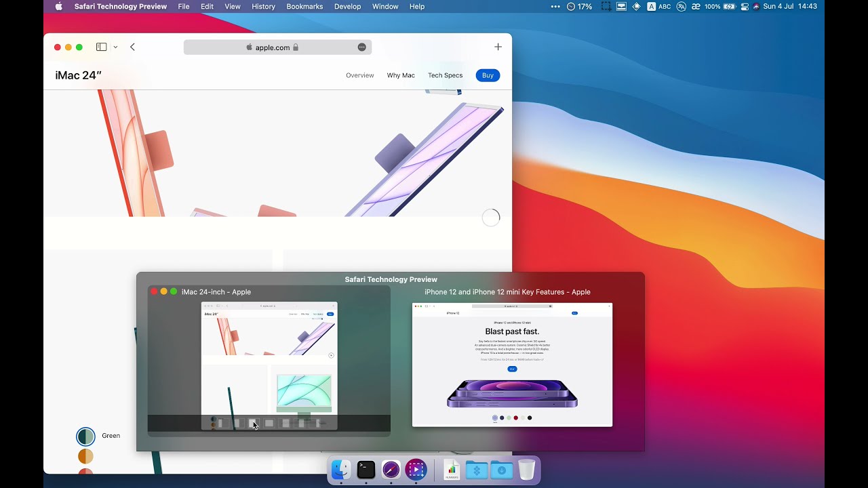Select the yellow iMac color swatch

click(85, 456)
